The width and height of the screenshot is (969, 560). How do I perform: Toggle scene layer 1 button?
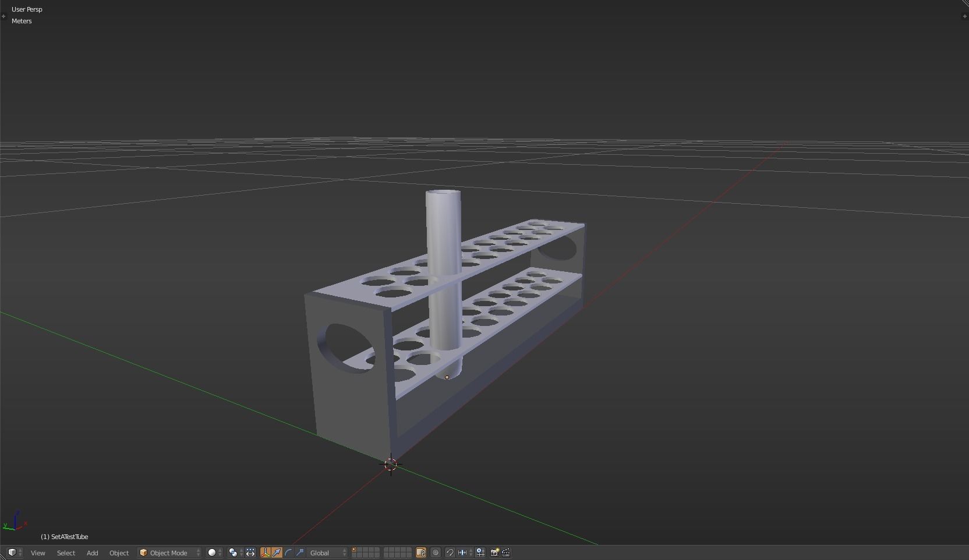[354, 550]
